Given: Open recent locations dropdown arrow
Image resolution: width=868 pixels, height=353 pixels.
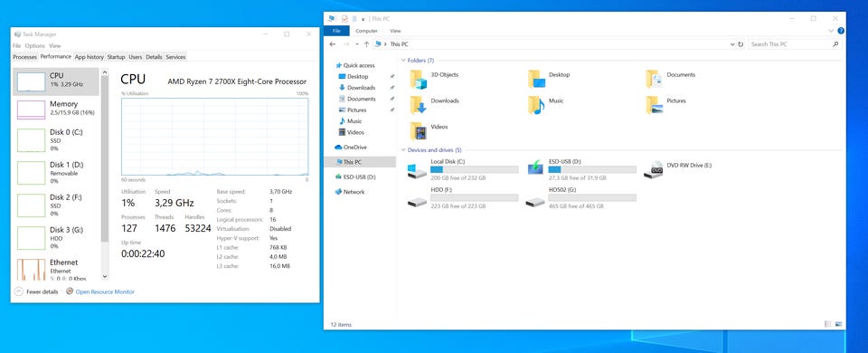Looking at the screenshot, I should [x=357, y=44].
